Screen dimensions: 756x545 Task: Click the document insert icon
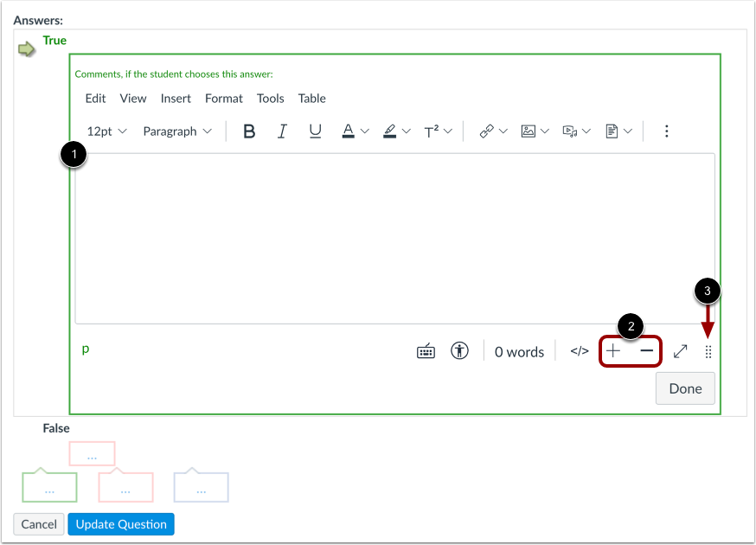click(x=612, y=131)
